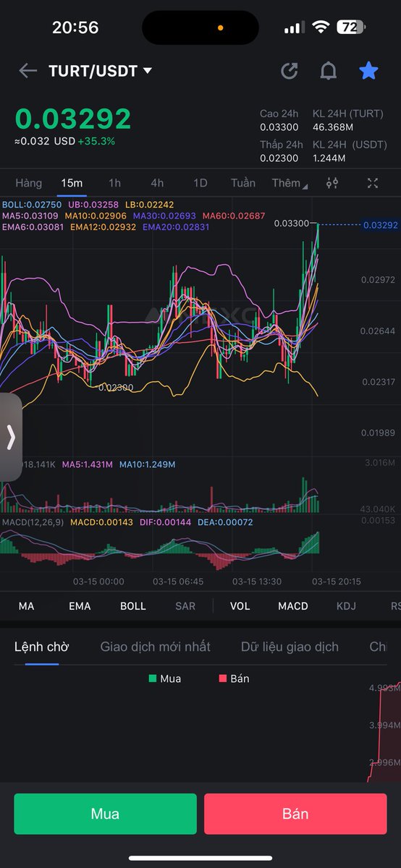Go back using the left arrow
Viewport: 401px width, 868px height.
[28, 71]
